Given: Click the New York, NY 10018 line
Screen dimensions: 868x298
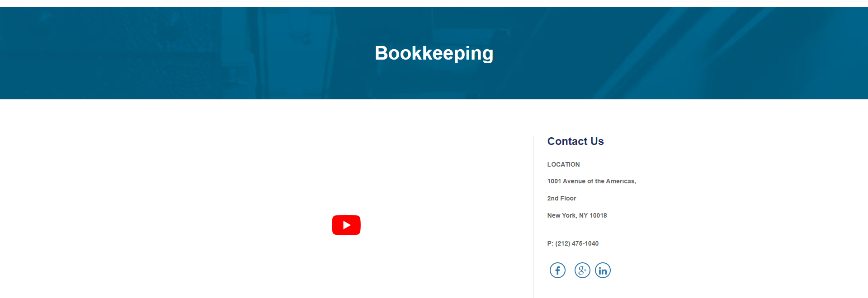Looking at the screenshot, I should point(577,215).
